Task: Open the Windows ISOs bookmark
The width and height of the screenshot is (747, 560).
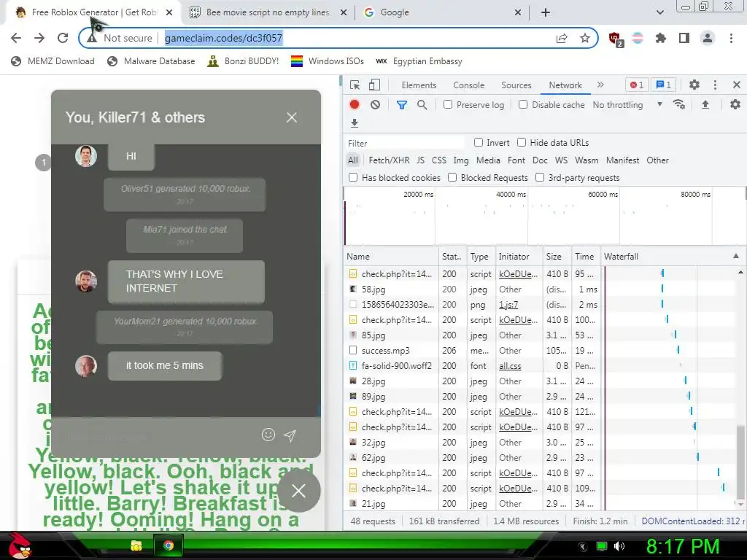Action: pyautogui.click(x=328, y=61)
